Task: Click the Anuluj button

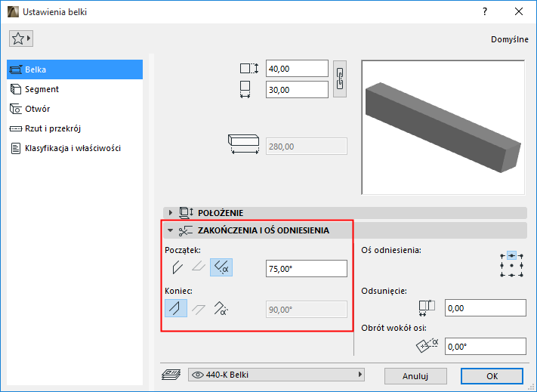Action: [x=415, y=376]
